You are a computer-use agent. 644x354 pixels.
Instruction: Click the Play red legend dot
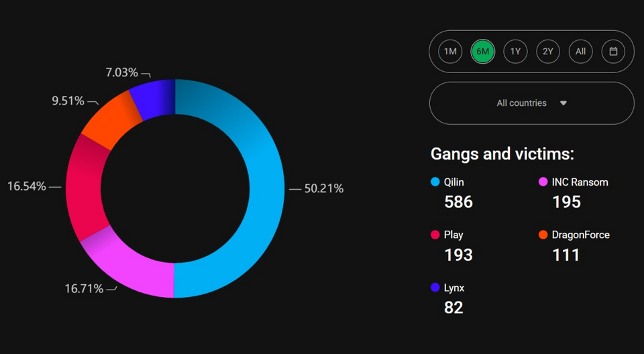[435, 235]
